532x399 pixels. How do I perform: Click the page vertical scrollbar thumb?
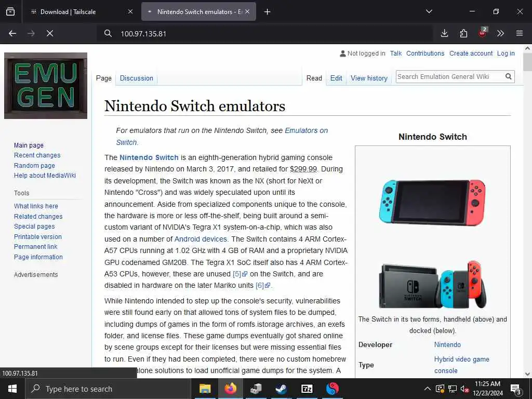click(528, 62)
